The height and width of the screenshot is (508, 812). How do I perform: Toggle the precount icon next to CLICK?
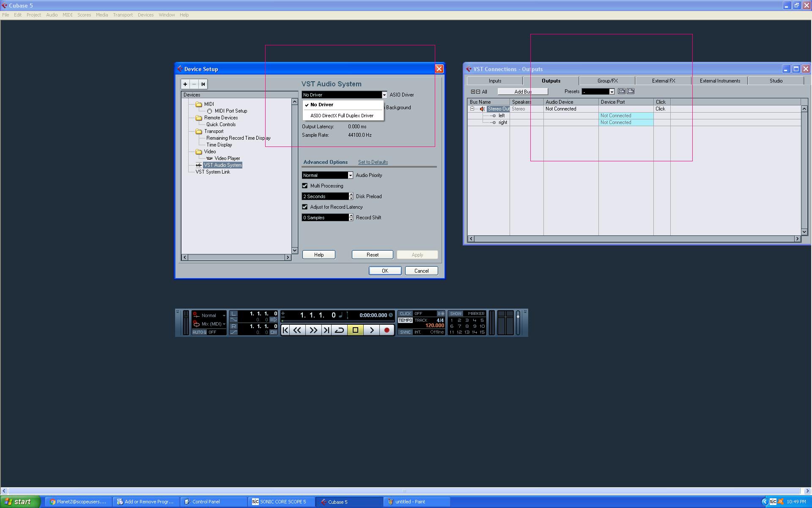point(441,314)
